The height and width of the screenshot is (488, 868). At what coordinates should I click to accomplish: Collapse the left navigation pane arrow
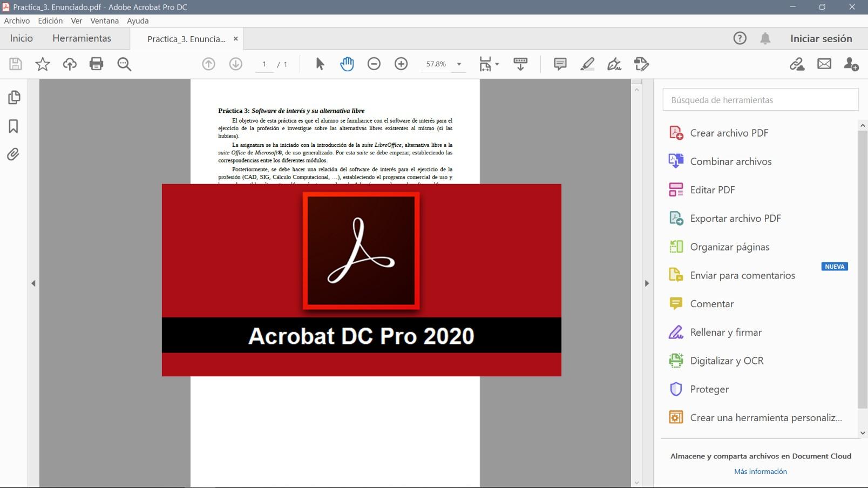[x=33, y=283]
